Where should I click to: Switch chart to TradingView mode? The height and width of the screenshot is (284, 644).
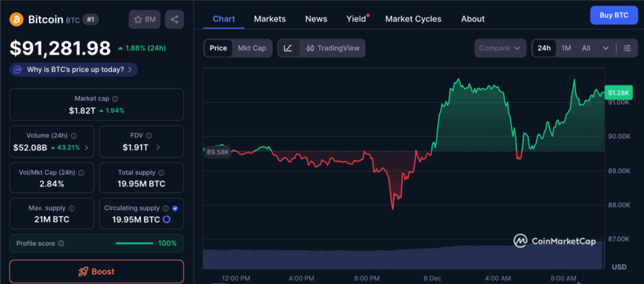tap(333, 48)
